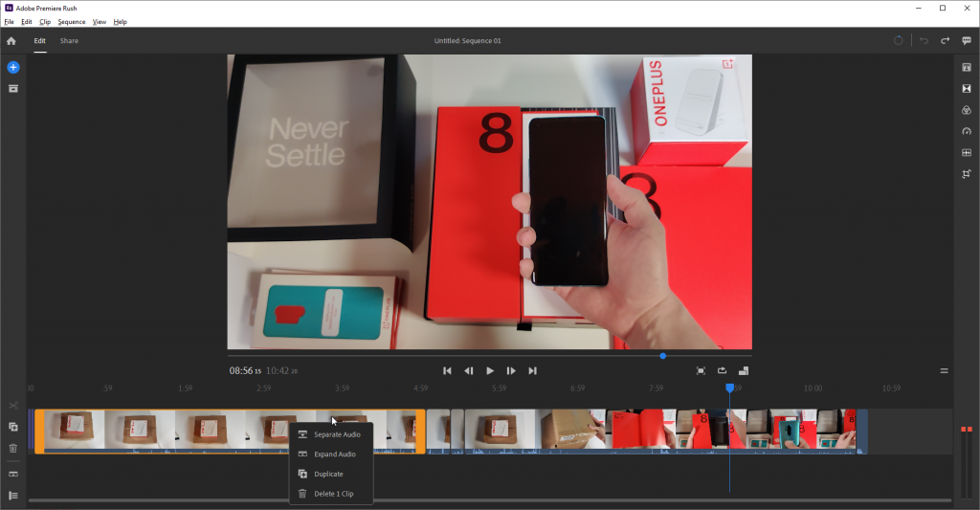Switch to the Edit tab
The image size is (980, 510).
(39, 40)
